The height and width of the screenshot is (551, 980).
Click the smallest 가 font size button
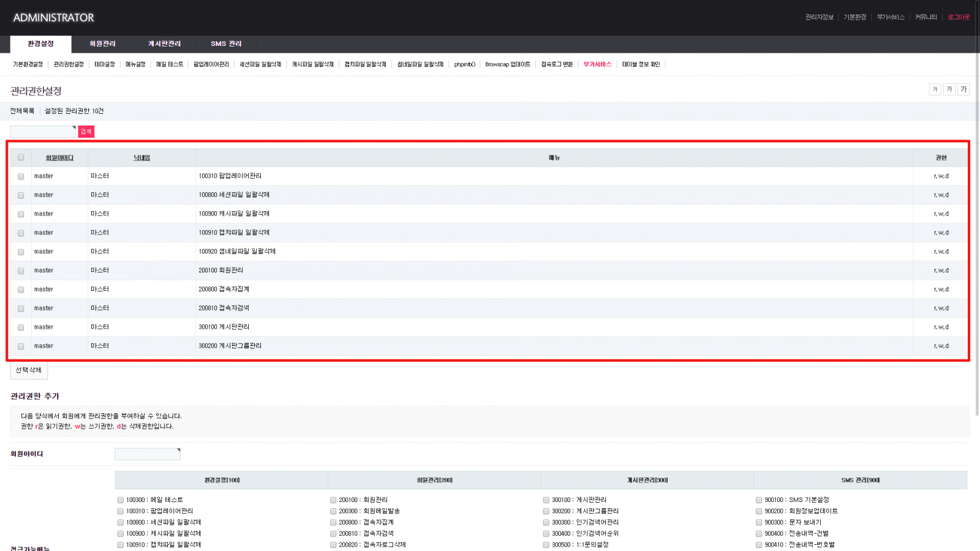[x=935, y=89]
